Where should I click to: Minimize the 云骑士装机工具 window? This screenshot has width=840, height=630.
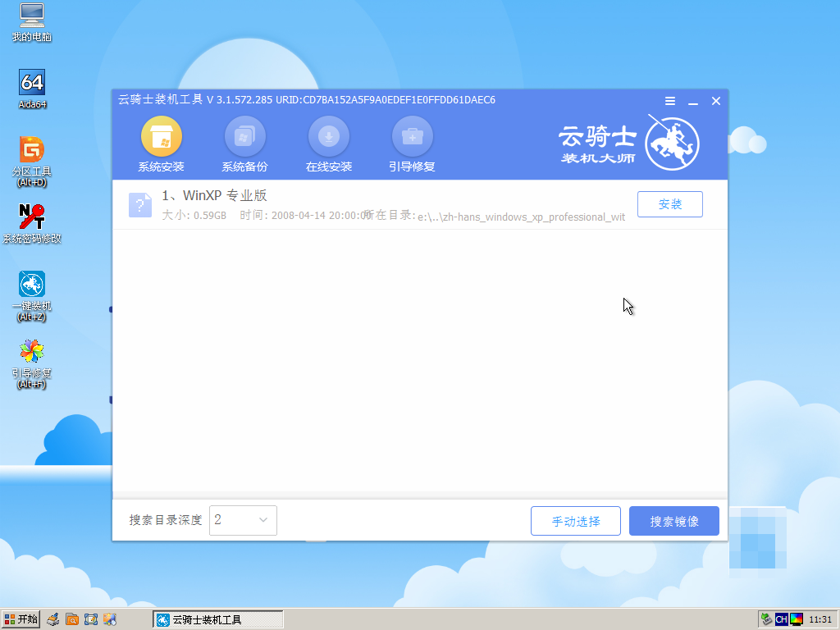[x=692, y=101]
